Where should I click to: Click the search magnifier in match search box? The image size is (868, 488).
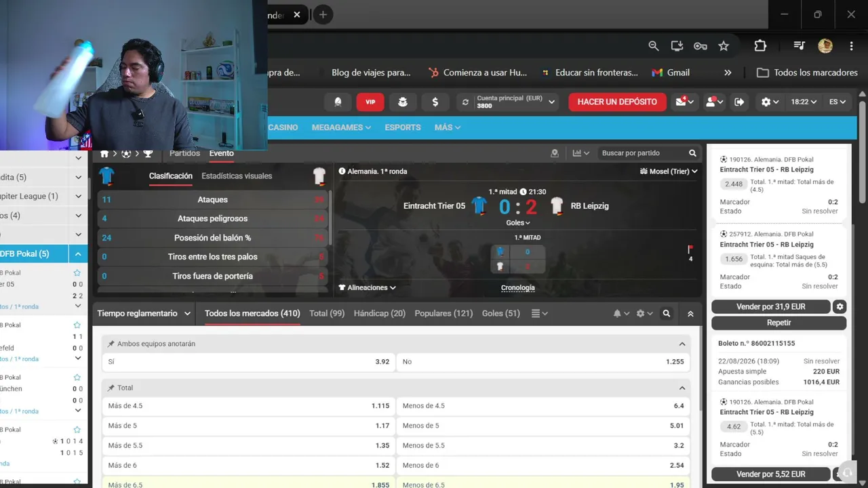tap(692, 153)
